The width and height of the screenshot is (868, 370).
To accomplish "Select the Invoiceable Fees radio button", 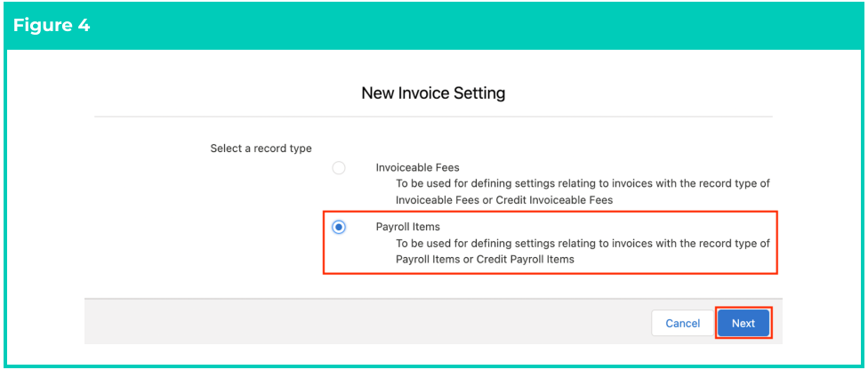I will click(339, 168).
